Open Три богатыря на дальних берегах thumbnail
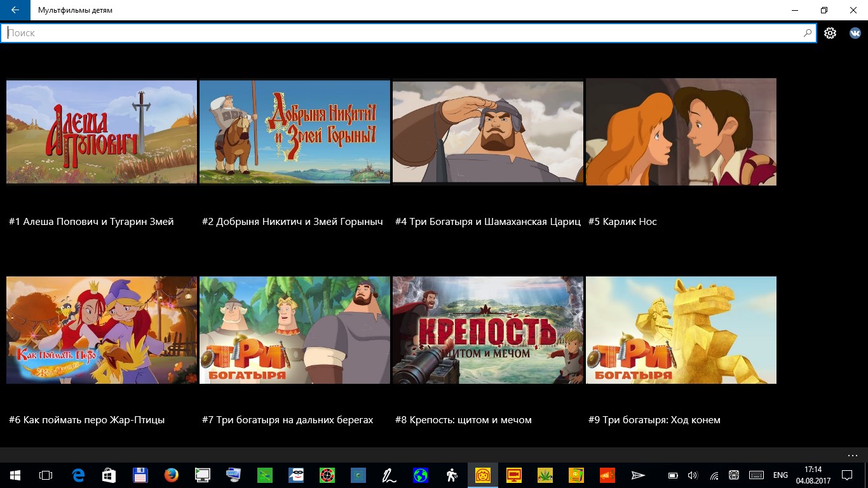868x488 pixels. pos(295,330)
